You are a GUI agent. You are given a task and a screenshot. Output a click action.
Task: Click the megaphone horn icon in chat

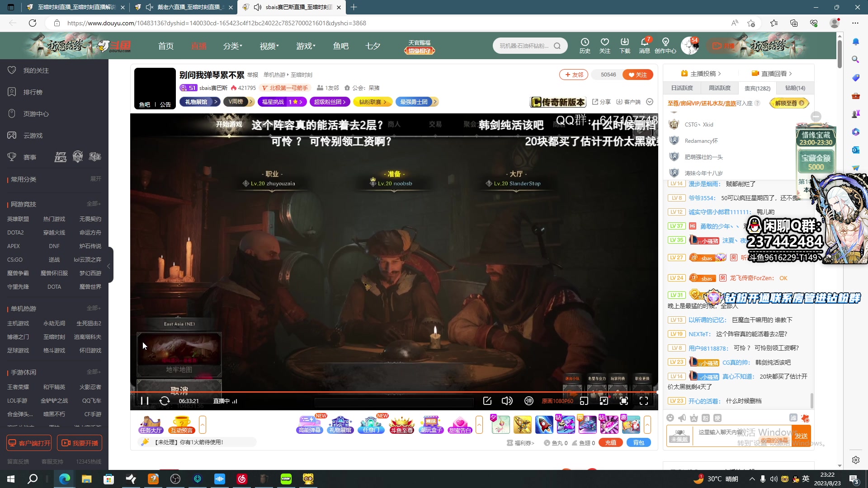click(x=682, y=418)
